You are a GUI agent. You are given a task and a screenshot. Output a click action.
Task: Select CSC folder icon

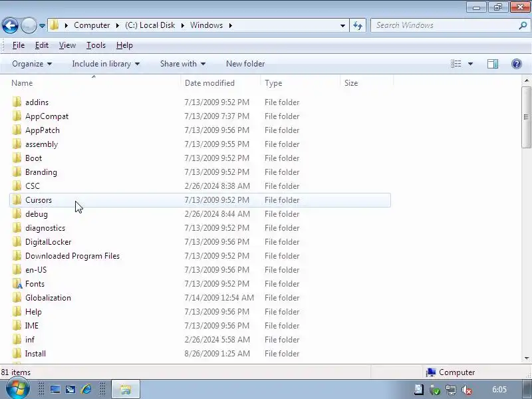pos(17,186)
